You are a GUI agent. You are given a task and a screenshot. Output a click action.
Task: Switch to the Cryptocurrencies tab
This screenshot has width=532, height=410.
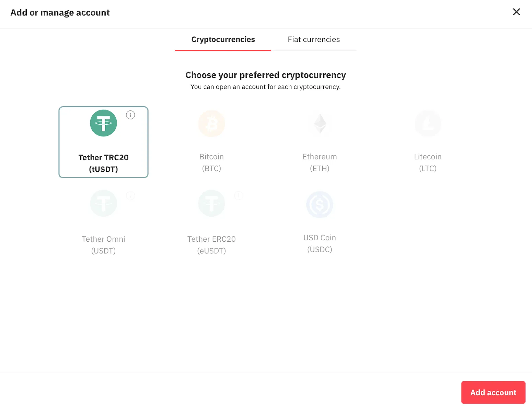point(223,40)
